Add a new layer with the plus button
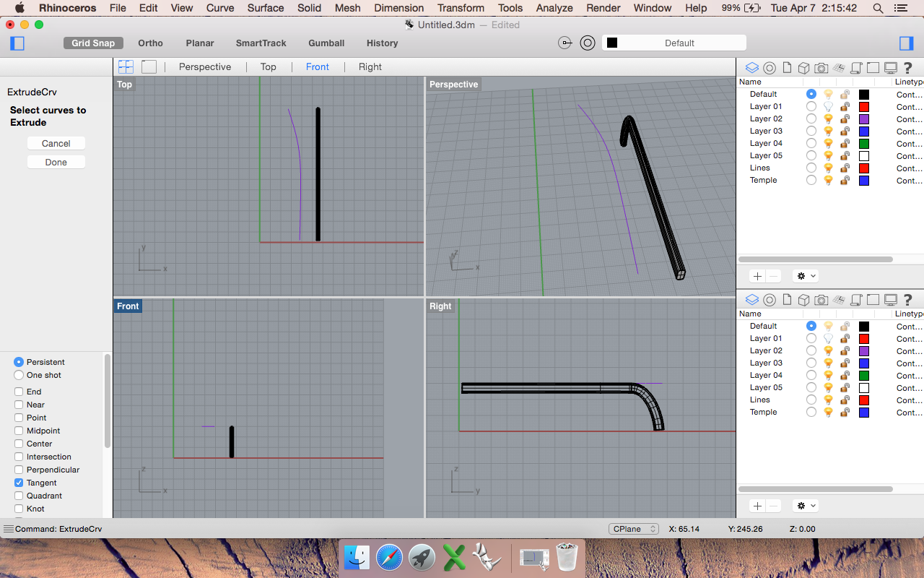Image resolution: width=924 pixels, height=578 pixels. pos(757,276)
